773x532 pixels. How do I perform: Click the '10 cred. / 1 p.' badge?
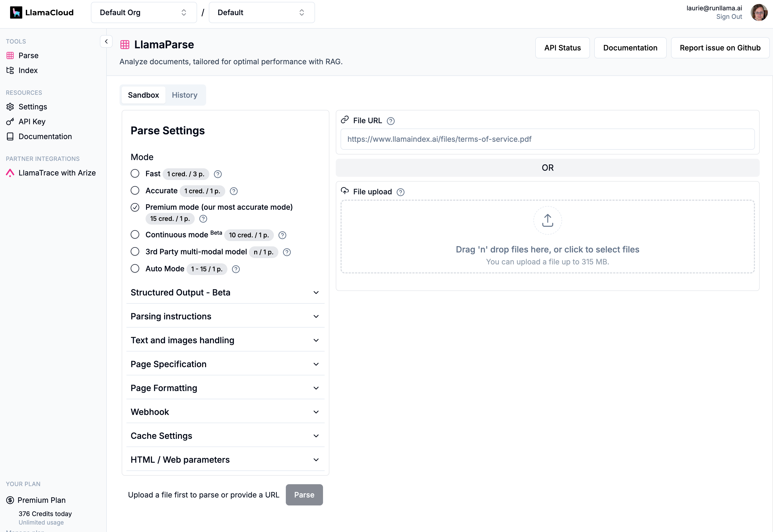(x=249, y=235)
